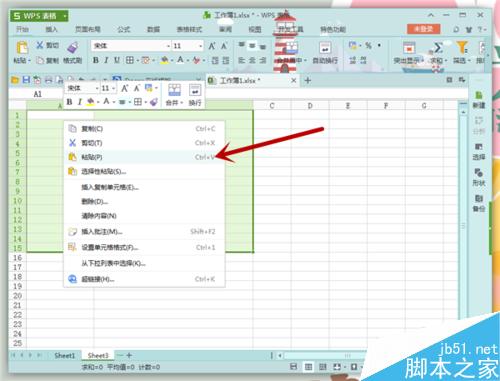Open the ribbon borders dropdown arrow

pos(137,60)
